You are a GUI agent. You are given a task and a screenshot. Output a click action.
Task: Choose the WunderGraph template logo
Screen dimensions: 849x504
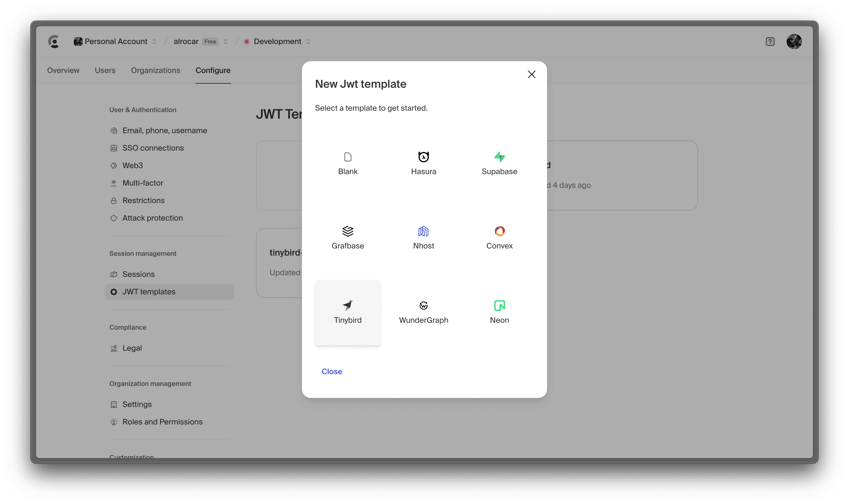click(423, 305)
